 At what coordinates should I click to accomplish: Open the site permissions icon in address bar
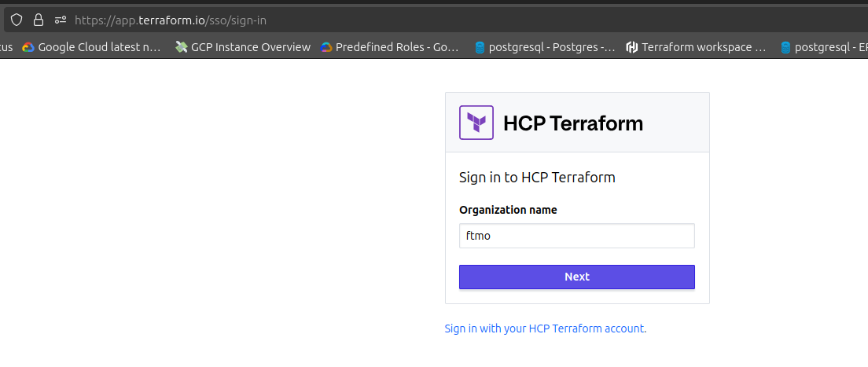pos(60,20)
